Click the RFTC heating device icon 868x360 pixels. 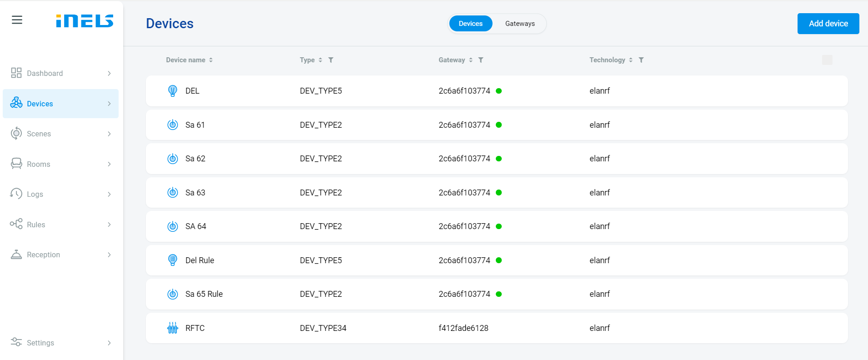coord(173,328)
